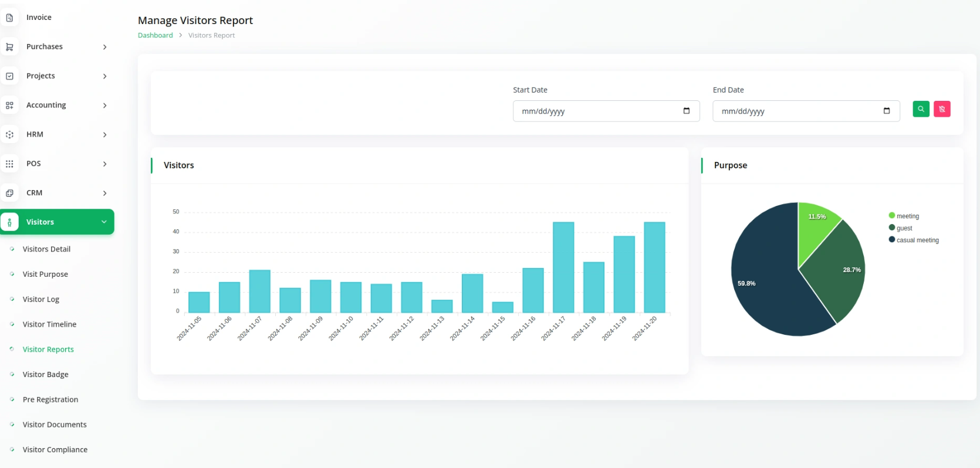Go to Pre Registration
This screenshot has height=468, width=980.
(x=50, y=399)
